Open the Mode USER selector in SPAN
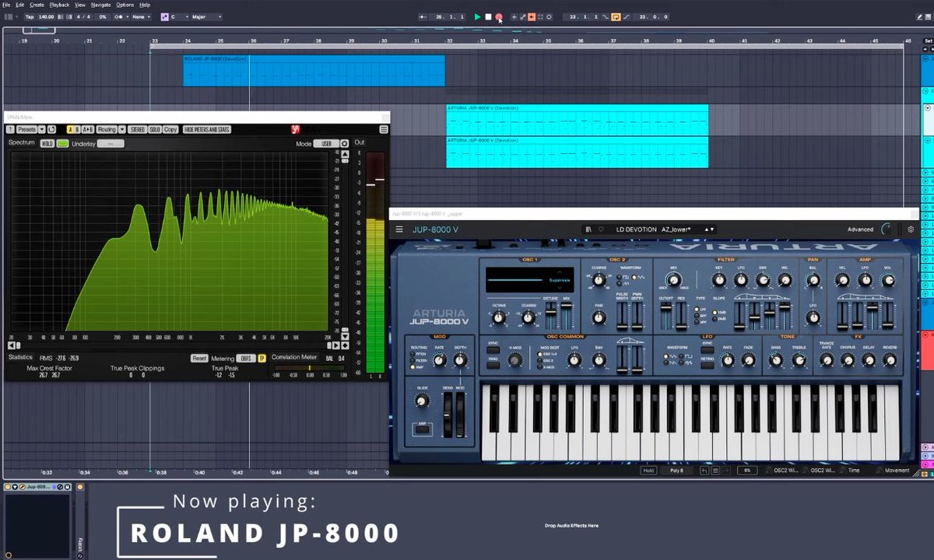 (x=325, y=142)
